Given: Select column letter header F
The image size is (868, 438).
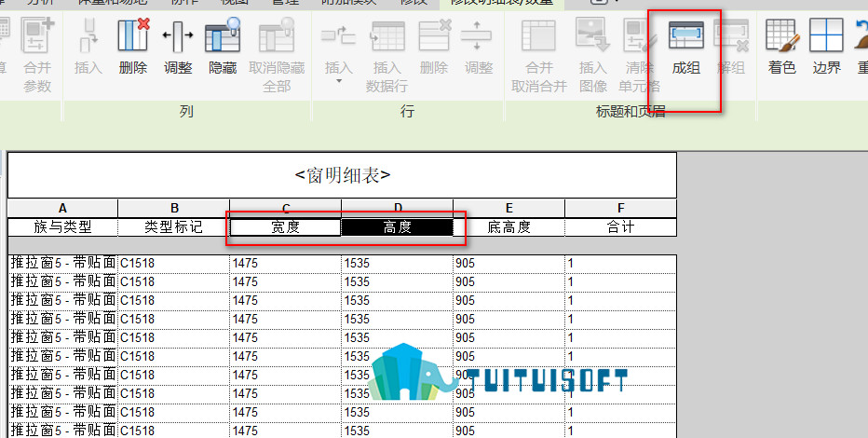Looking at the screenshot, I should (620, 208).
